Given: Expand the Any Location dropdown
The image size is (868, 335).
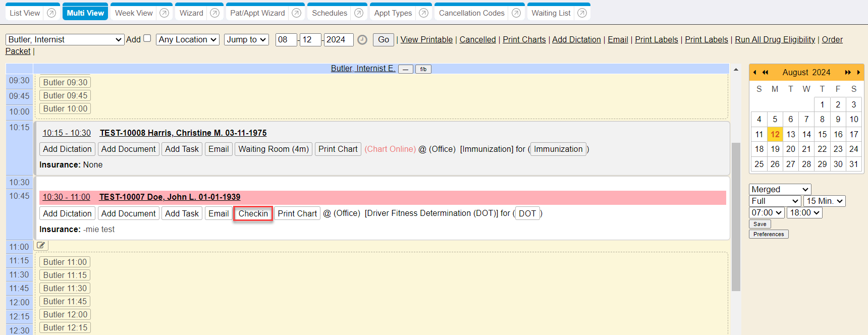Looking at the screenshot, I should [188, 39].
